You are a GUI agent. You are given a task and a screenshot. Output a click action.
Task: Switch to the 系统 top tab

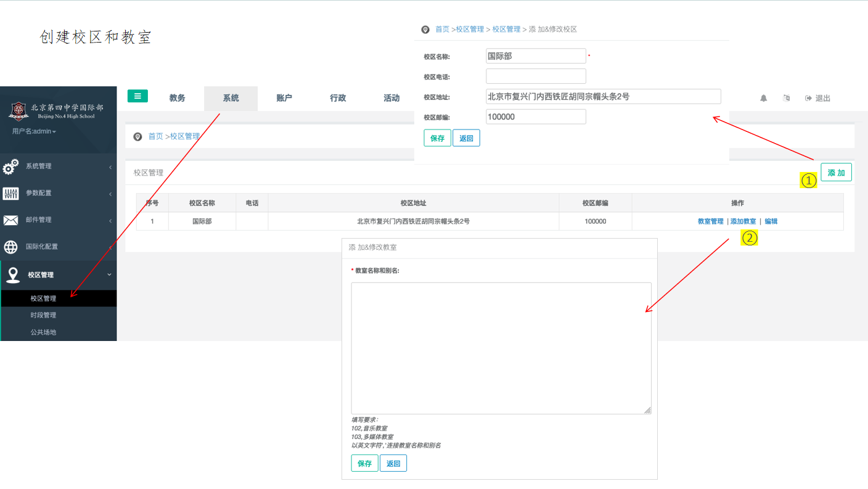pos(231,98)
